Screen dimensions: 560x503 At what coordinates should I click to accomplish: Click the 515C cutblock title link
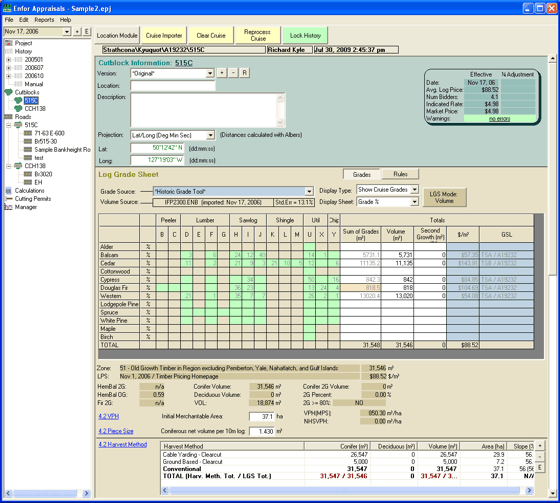(x=184, y=63)
